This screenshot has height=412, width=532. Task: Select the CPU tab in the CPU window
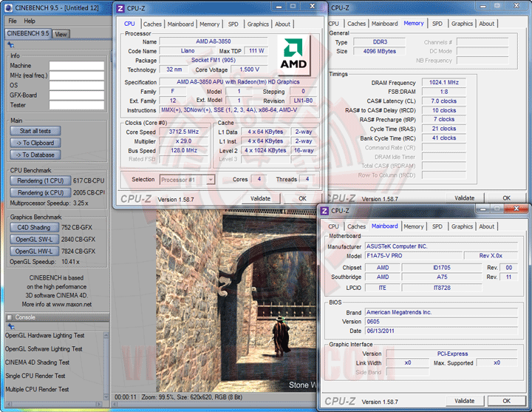(x=129, y=24)
